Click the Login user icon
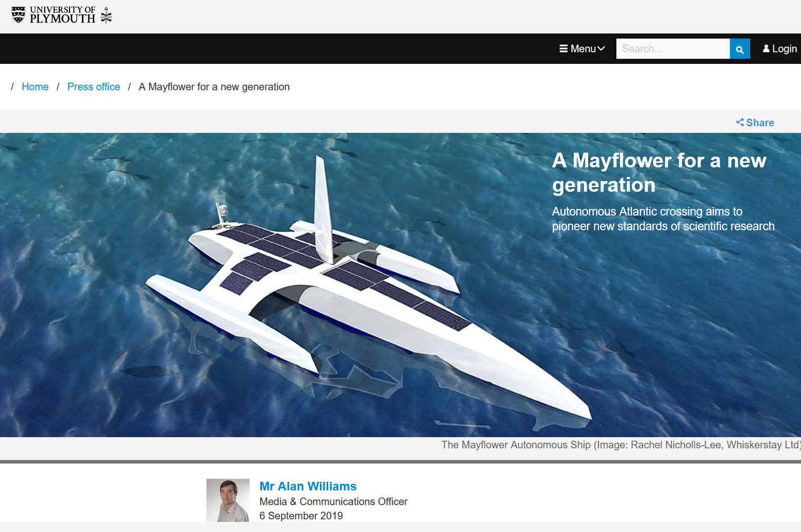 (766, 49)
